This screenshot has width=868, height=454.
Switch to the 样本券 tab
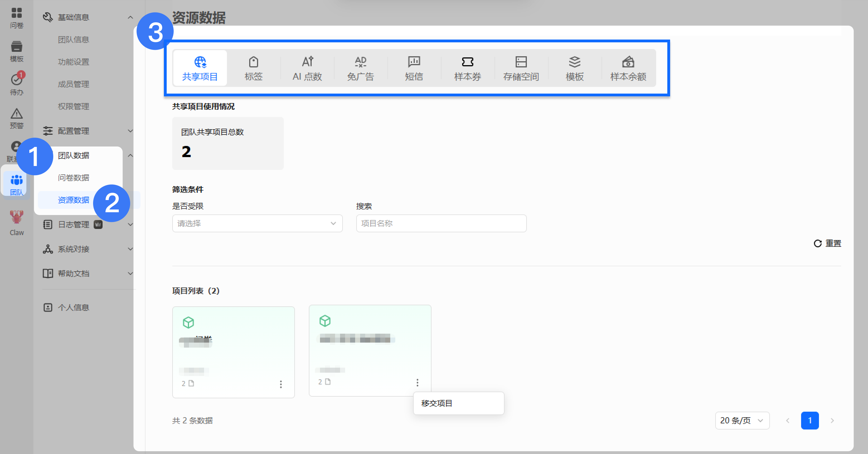[468, 68]
